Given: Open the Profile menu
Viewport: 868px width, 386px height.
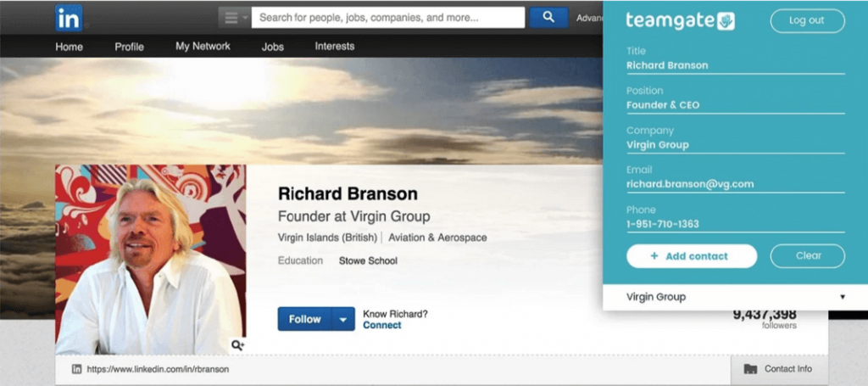Looking at the screenshot, I should (129, 47).
